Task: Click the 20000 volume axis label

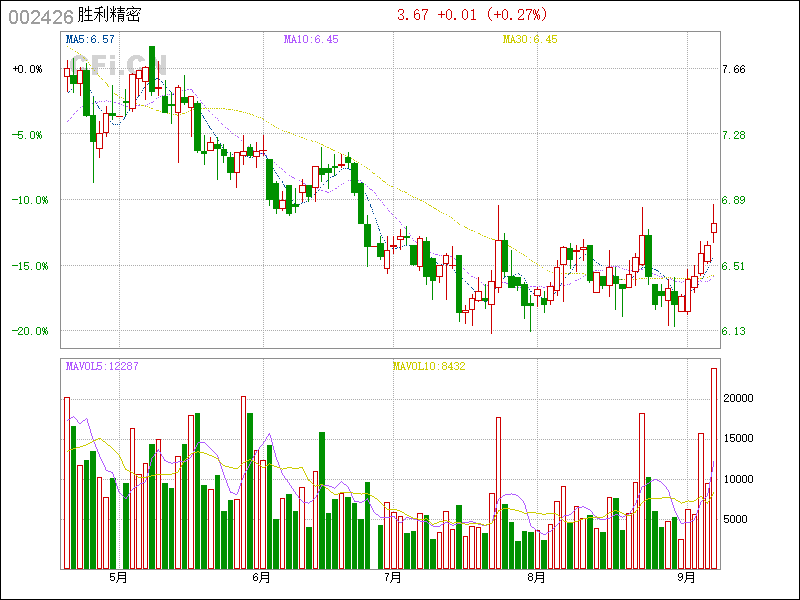Action: pos(738,398)
